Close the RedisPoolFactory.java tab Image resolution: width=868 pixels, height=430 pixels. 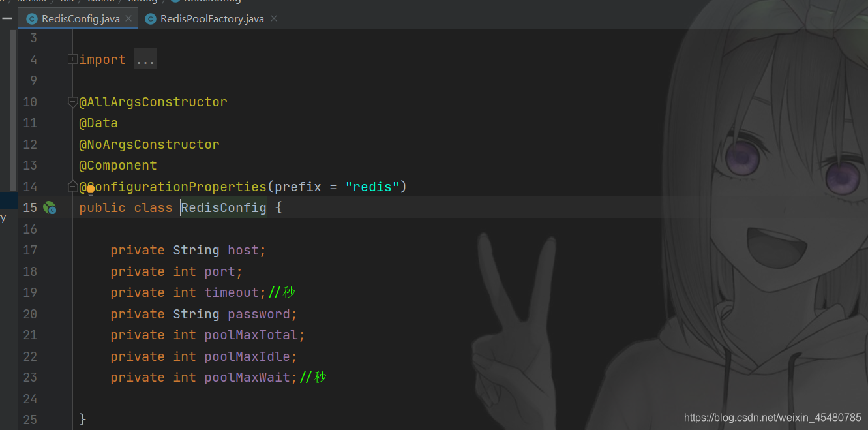274,19
